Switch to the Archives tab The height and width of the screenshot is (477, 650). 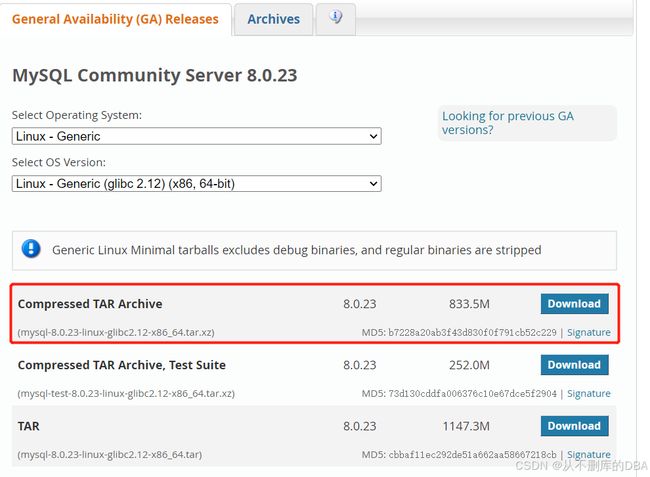274,19
